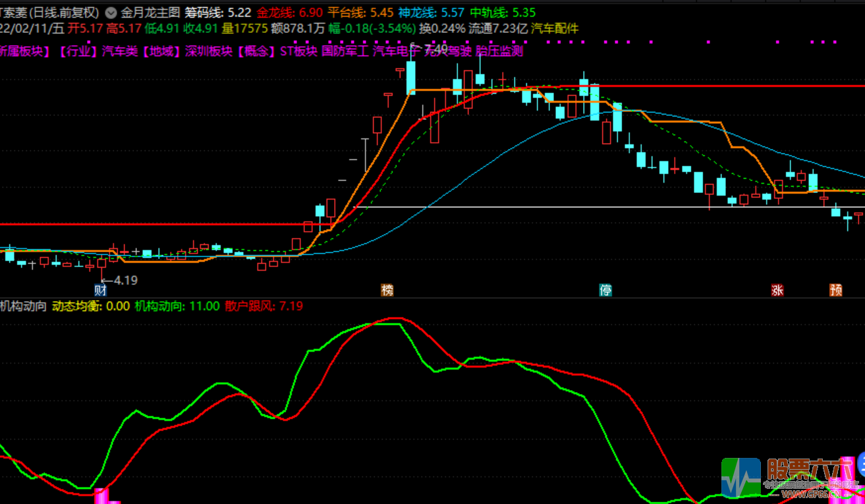Click the 换0.24% turnover rate text

tap(442, 28)
